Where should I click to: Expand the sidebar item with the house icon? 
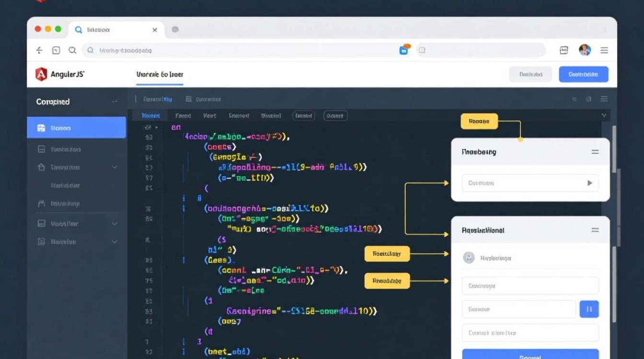(x=115, y=168)
